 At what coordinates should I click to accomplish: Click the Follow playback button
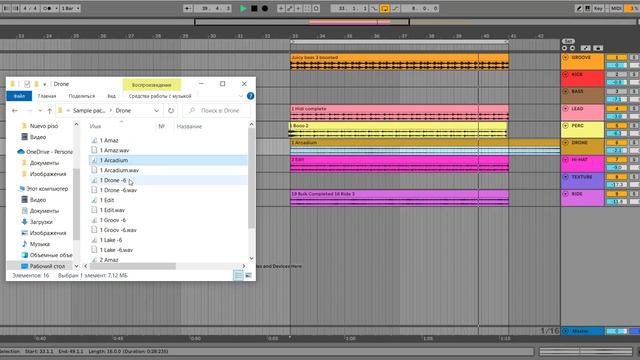(187, 8)
